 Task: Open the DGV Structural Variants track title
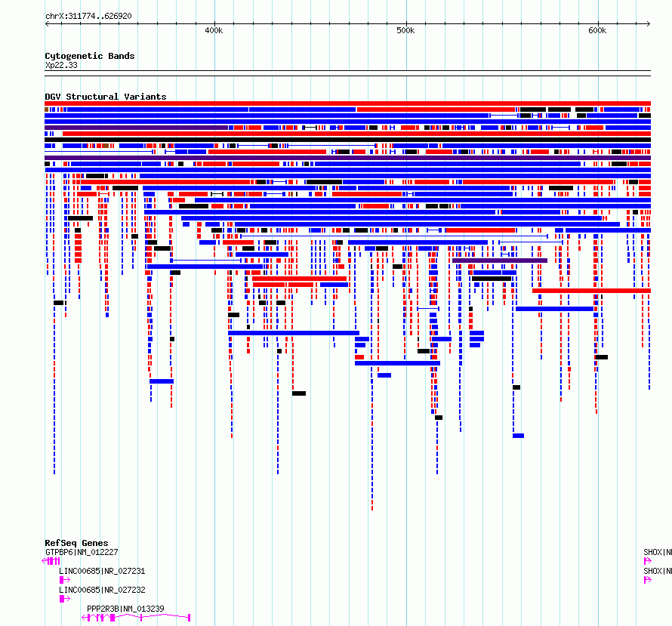[x=106, y=97]
